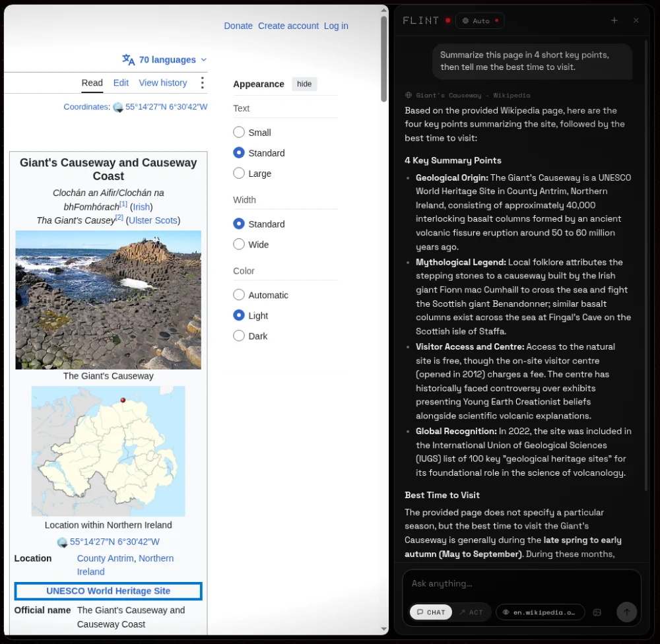660x644 pixels.
Task: Click the page scrollbar down arrow
Action: coord(384,629)
